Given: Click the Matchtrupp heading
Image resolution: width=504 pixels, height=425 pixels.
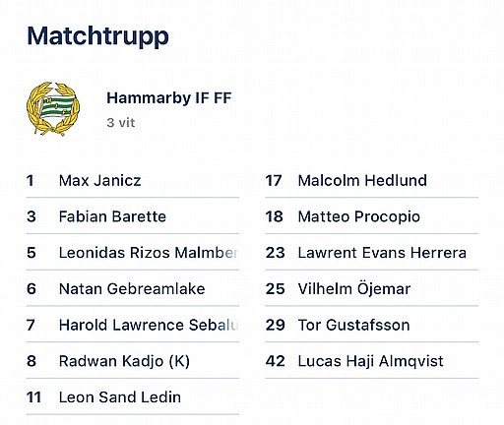Looking at the screenshot, I should 97,36.
